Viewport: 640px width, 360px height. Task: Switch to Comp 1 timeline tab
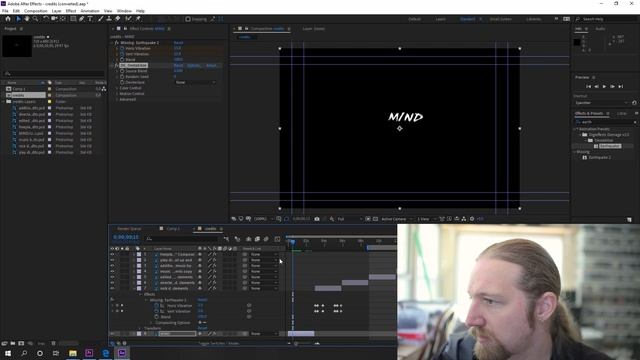tap(173, 229)
